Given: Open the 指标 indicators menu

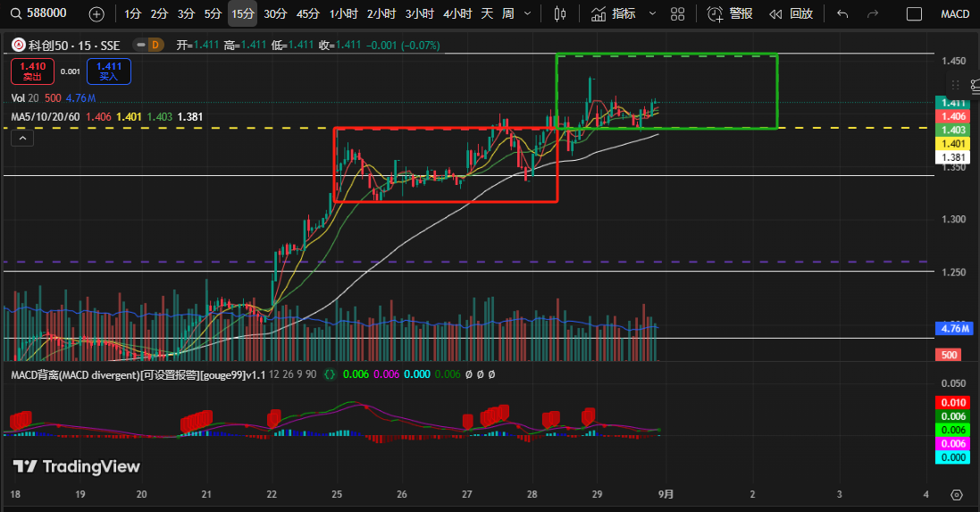Looking at the screenshot, I should (x=615, y=13).
